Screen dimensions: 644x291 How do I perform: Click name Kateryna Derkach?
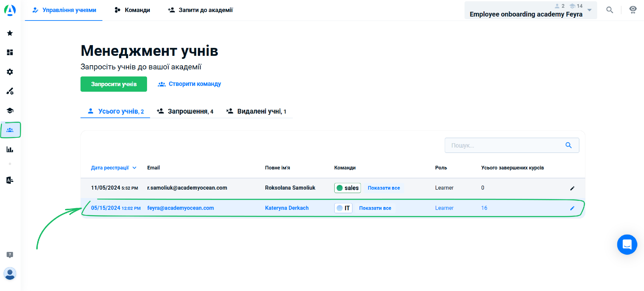[x=287, y=208]
